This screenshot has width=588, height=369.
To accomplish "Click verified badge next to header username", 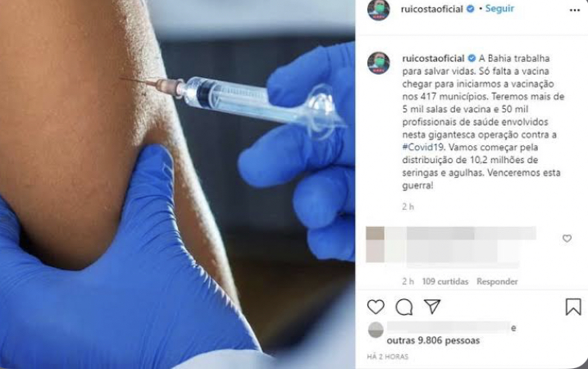I will pyautogui.click(x=470, y=9).
